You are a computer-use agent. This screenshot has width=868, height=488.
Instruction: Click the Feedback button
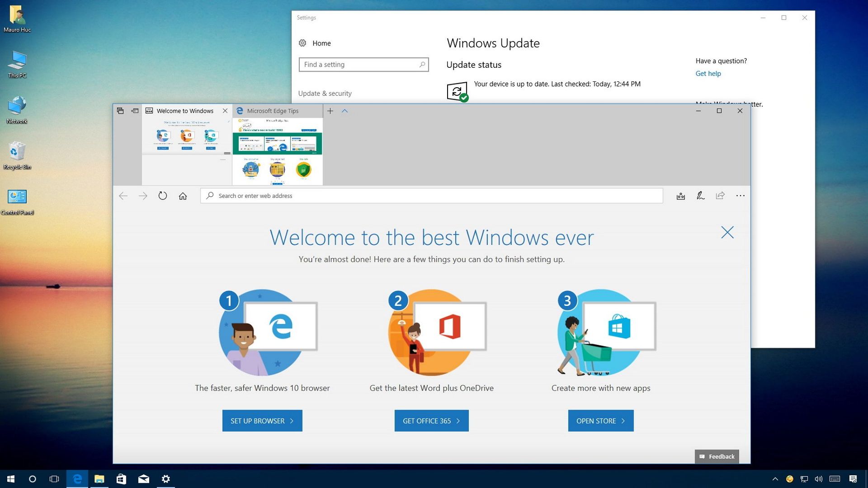click(x=717, y=456)
